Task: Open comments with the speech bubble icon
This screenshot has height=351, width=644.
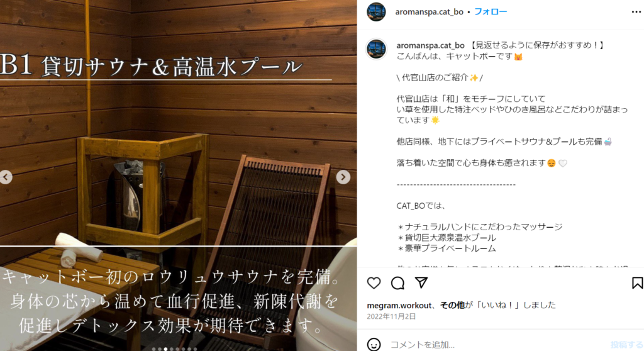Action: [x=397, y=283]
